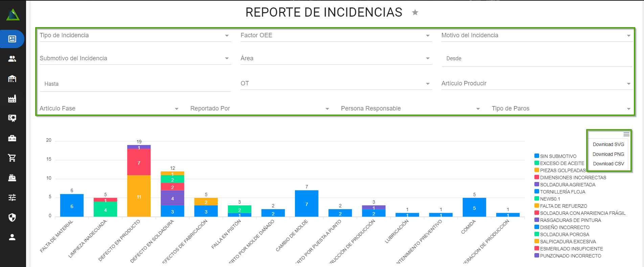This screenshot has width=644, height=267.
Task: Click the chart hamburger menu button
Action: (626, 134)
